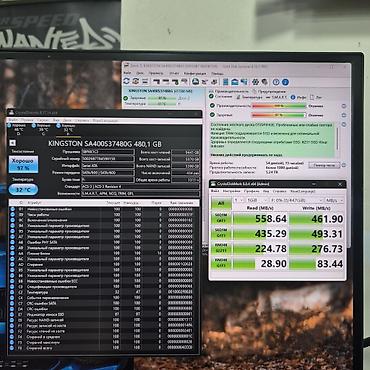This screenshot has width=370, height=370.
Task: Click the Повтор теста button in Hard Disk Sentinel
Action: [324, 165]
